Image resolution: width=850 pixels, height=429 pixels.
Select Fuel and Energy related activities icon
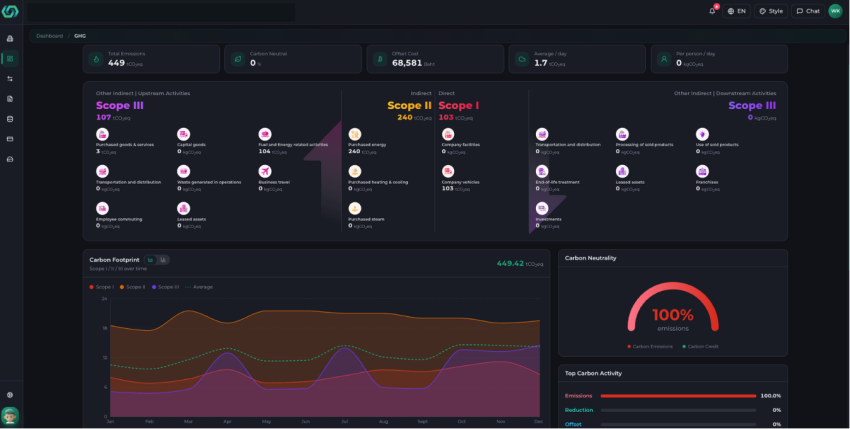(x=265, y=134)
